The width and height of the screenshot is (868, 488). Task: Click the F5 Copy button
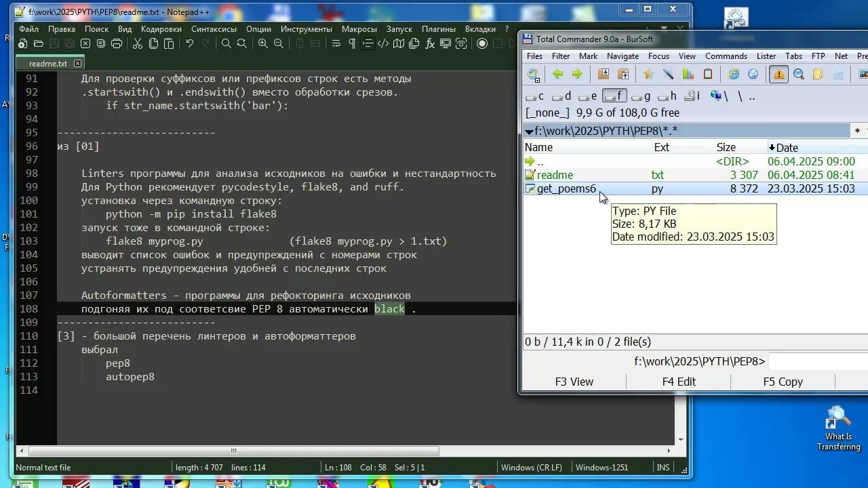pyautogui.click(x=783, y=382)
